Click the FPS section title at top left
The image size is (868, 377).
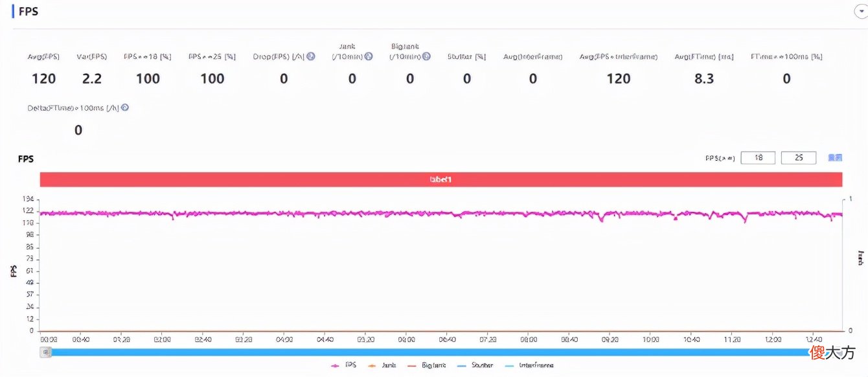click(28, 12)
